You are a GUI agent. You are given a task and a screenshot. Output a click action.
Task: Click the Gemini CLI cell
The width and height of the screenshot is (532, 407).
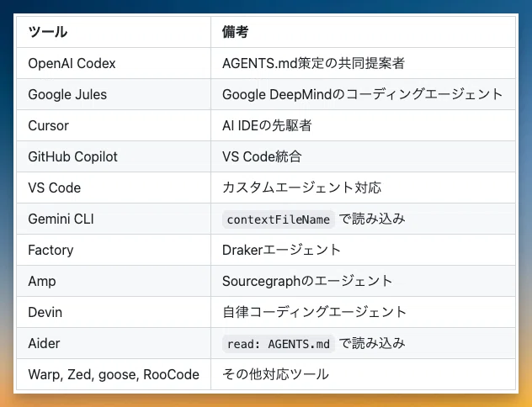point(114,219)
